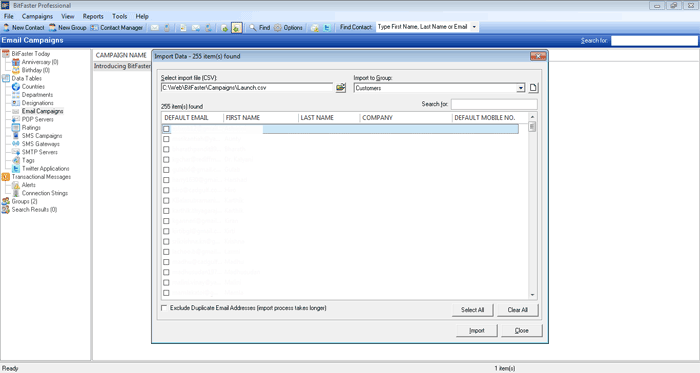Tick the checkbox for the Malini row

166,283
